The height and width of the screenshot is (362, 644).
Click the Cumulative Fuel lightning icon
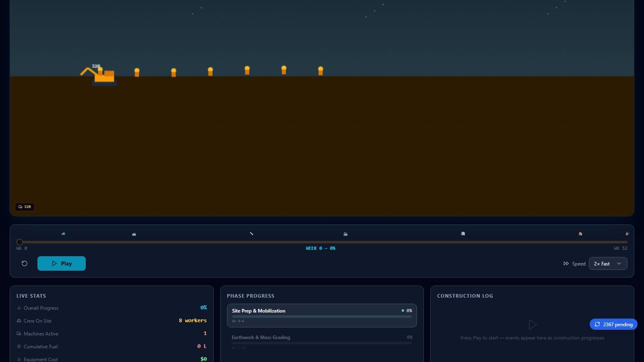(19, 346)
